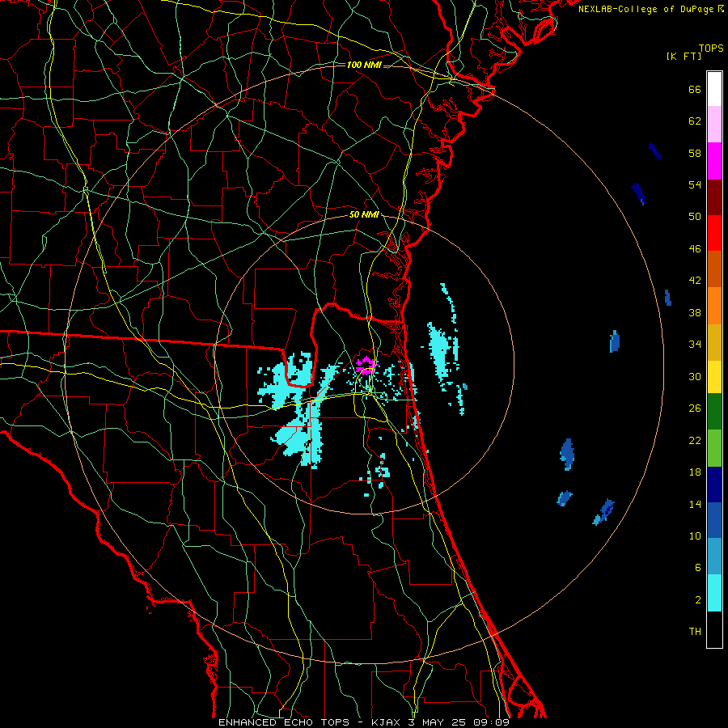Click the legend value 10
This screenshot has height=728, width=728.
click(x=695, y=536)
